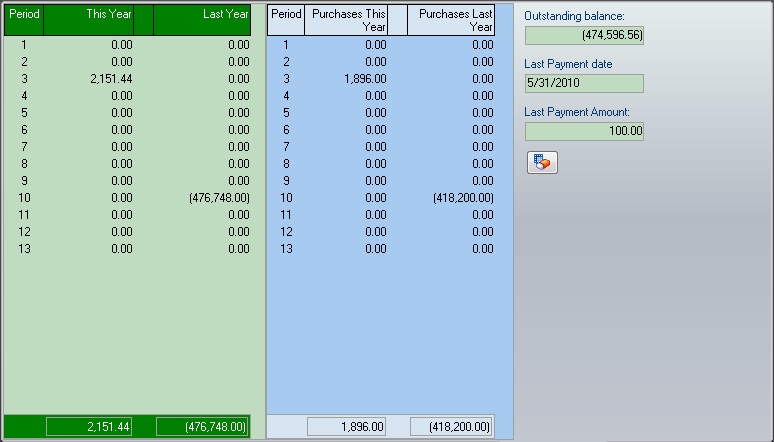
Task: Select the 2,151.44 cell in period 3
Action: click(111, 79)
